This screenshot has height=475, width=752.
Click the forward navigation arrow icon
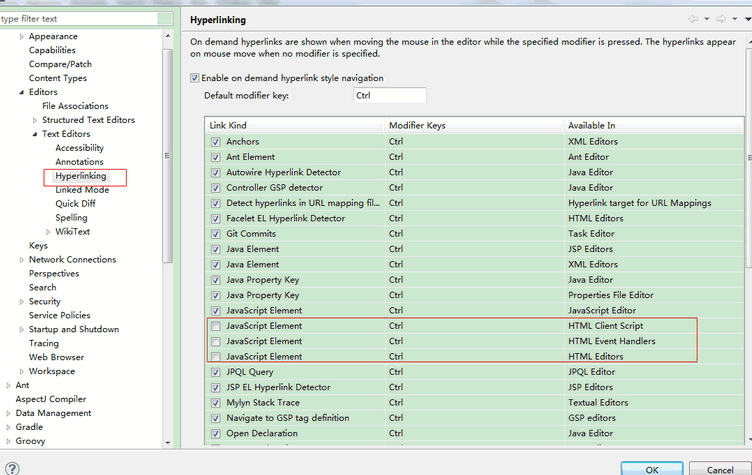coord(719,19)
